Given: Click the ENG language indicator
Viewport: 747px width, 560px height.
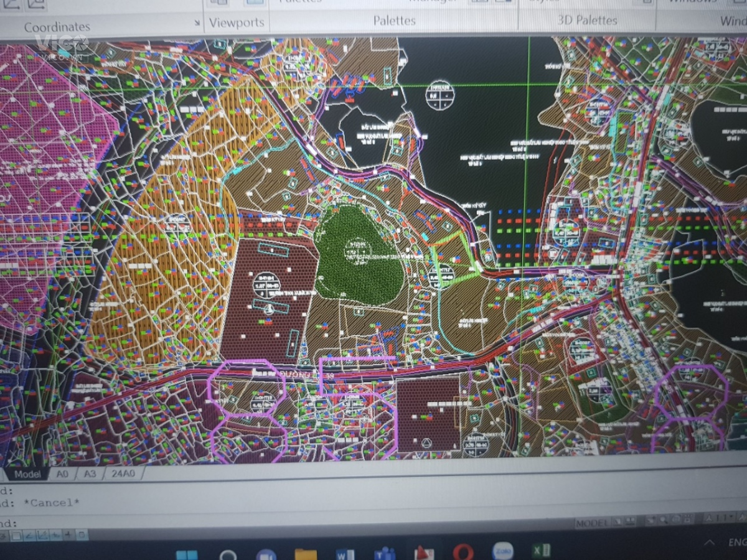Looking at the screenshot, I should [x=737, y=543].
